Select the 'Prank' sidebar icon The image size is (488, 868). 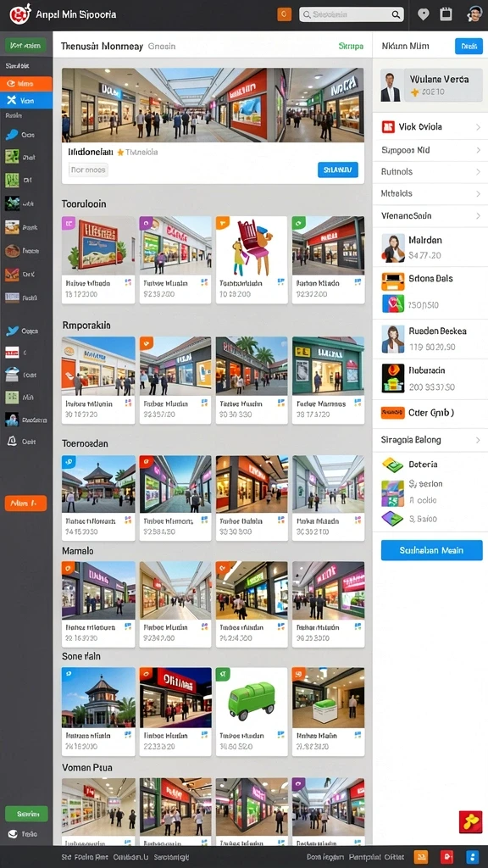pos(12,227)
